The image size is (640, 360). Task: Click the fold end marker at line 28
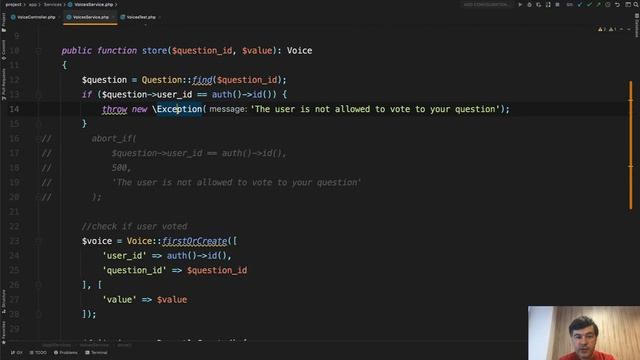38,314
